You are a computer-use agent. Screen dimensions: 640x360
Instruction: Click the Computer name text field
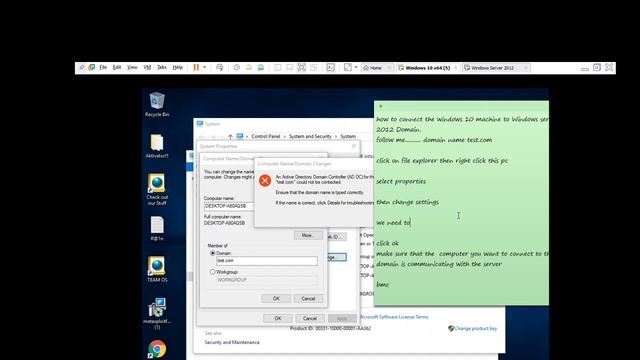point(229,206)
